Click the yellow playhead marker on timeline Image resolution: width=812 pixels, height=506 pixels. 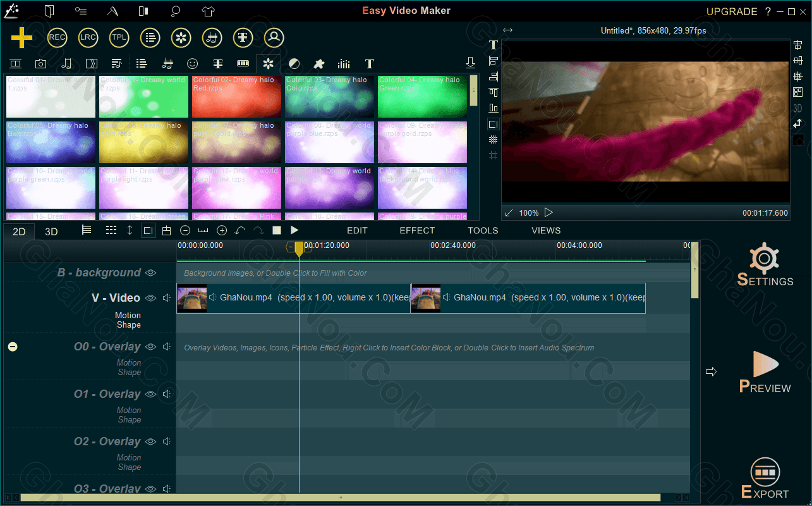[299, 248]
